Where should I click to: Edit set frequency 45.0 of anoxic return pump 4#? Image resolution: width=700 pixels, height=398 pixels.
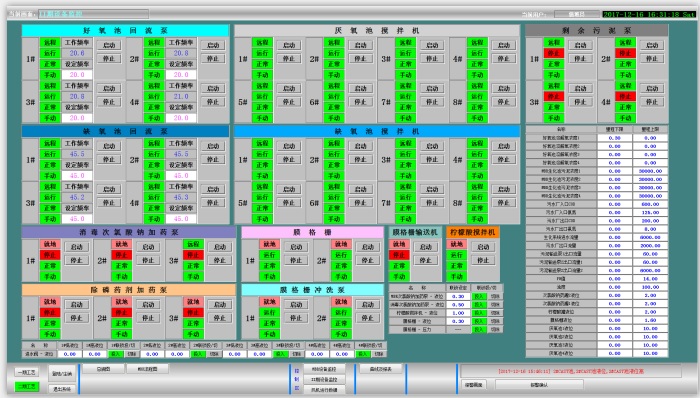[181, 219]
